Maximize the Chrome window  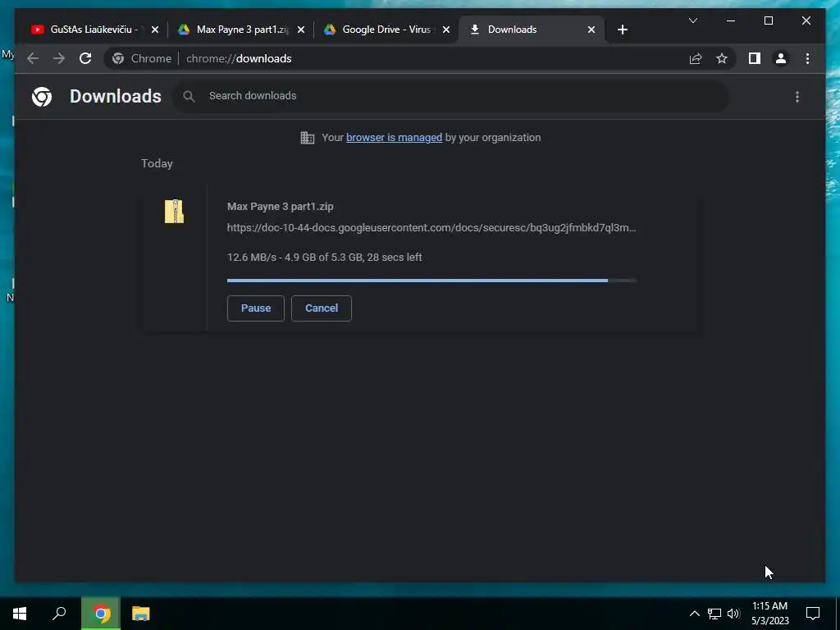pos(768,21)
